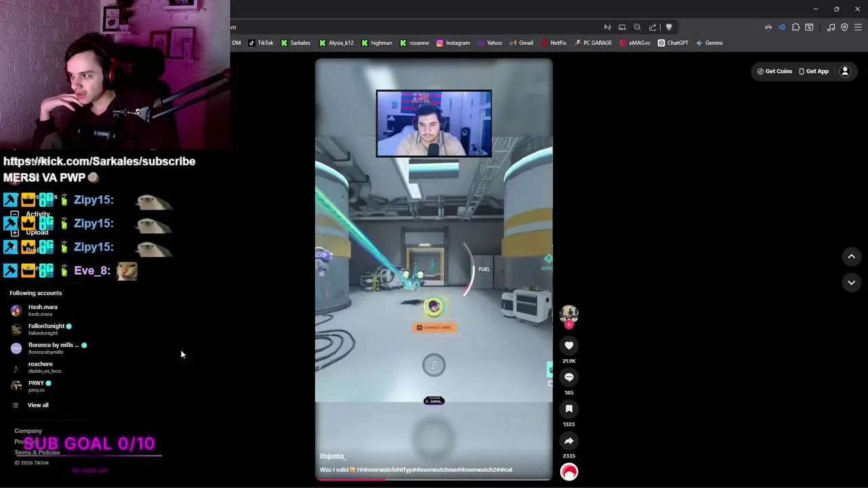Viewport: 868px width, 488px height.
Task: Click the Get Coins button
Action: (x=774, y=71)
